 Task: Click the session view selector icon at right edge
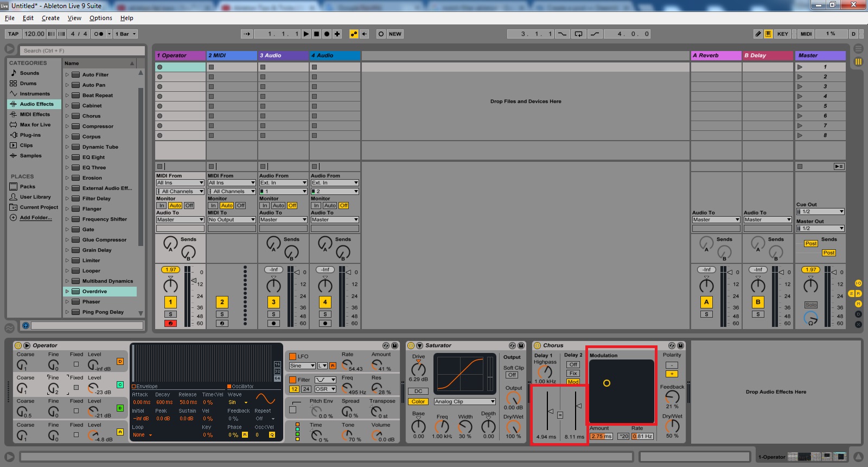pos(858,61)
